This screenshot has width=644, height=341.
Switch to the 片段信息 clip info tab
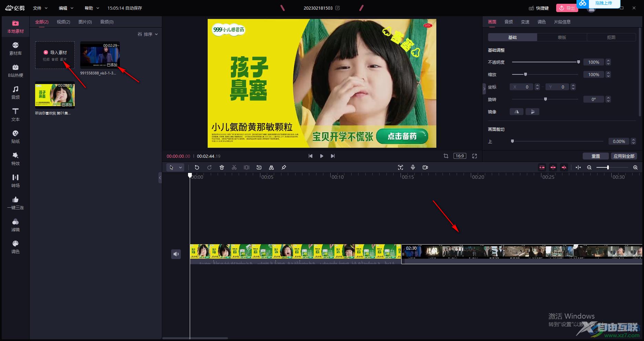click(x=562, y=22)
